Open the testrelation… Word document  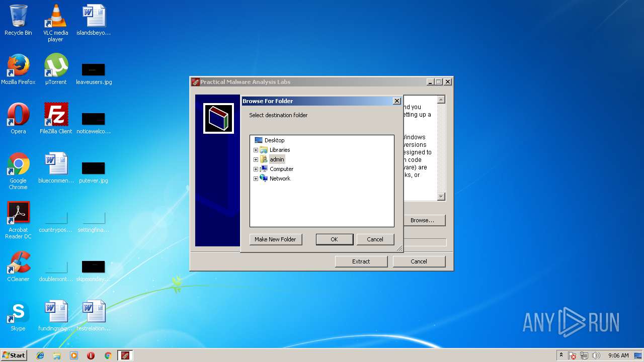[x=94, y=316]
